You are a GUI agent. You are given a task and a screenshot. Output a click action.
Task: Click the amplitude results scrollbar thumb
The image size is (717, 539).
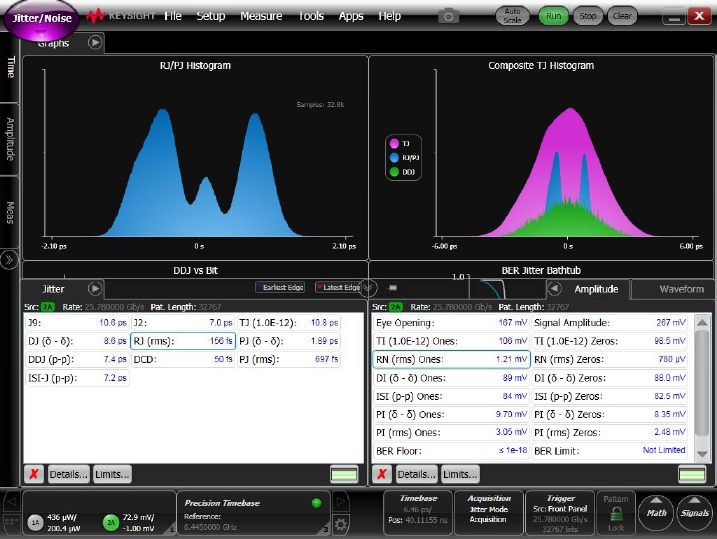(x=702, y=383)
